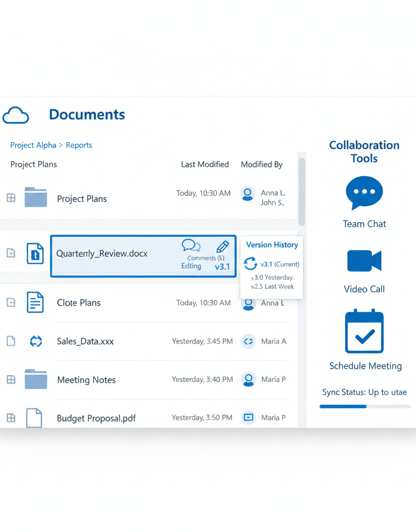Open the Team Chat speech bubble icon

tap(364, 193)
